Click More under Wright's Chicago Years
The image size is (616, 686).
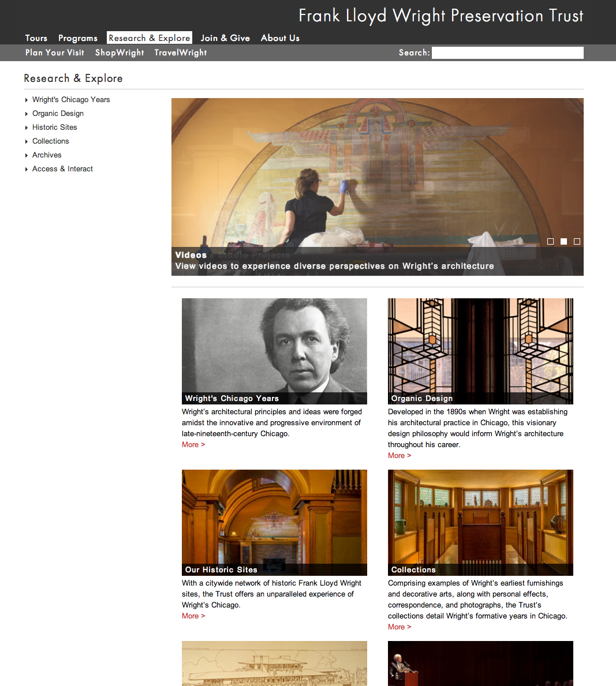(193, 444)
